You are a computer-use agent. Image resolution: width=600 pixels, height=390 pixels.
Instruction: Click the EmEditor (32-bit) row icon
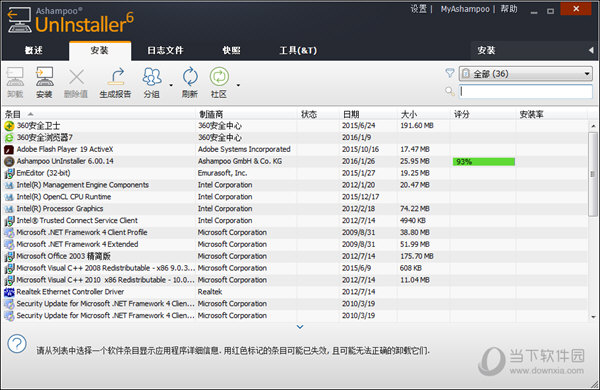pos(9,173)
